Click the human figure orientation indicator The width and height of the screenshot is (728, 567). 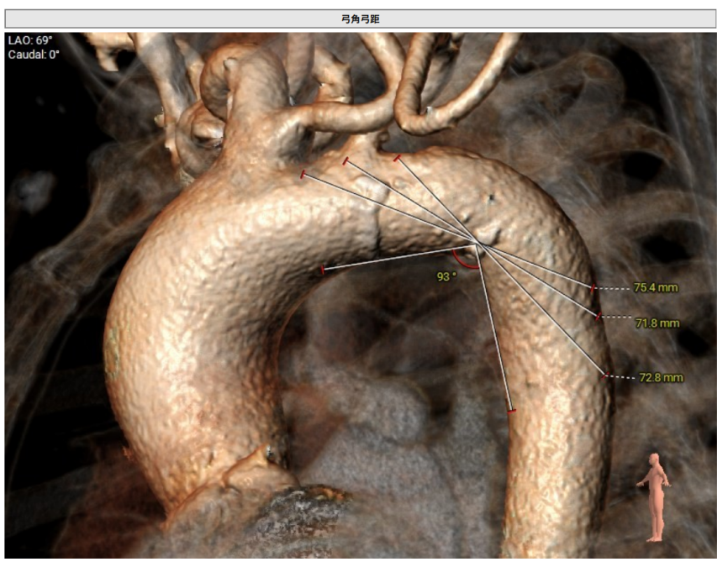click(654, 497)
